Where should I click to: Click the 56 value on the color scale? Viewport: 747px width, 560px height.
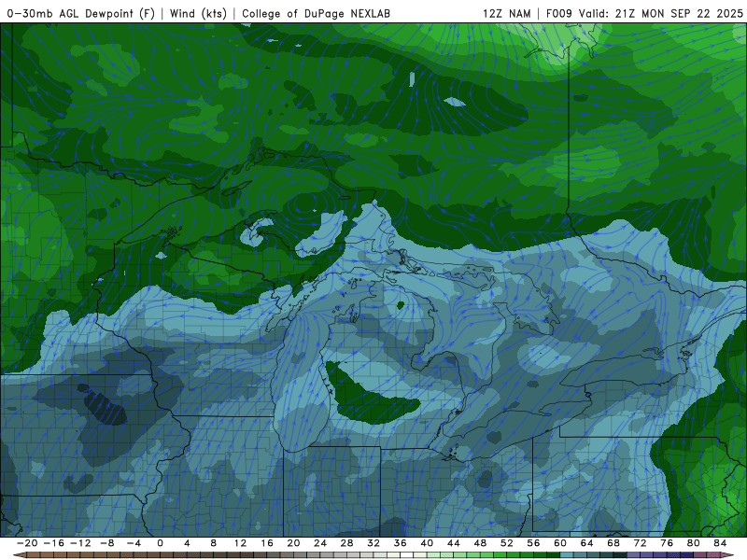[533, 543]
